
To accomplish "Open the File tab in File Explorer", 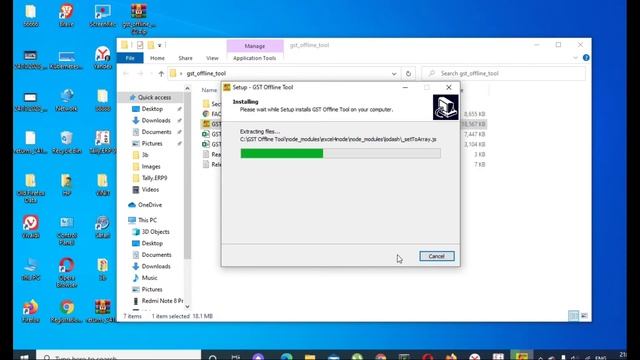I will coord(130,58).
